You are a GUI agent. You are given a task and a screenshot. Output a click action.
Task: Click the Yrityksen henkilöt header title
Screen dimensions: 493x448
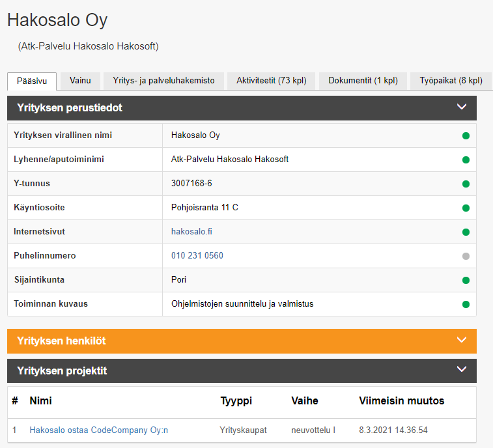tap(61, 341)
